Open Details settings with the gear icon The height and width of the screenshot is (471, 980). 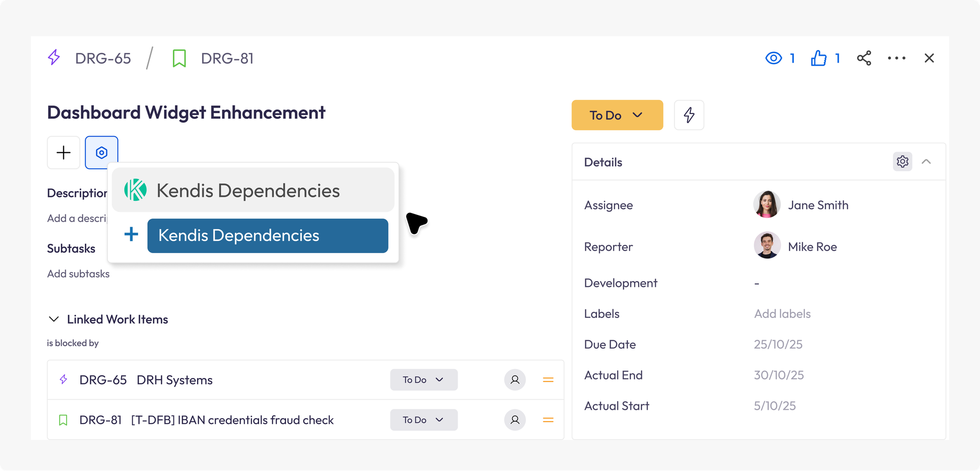[902, 162]
